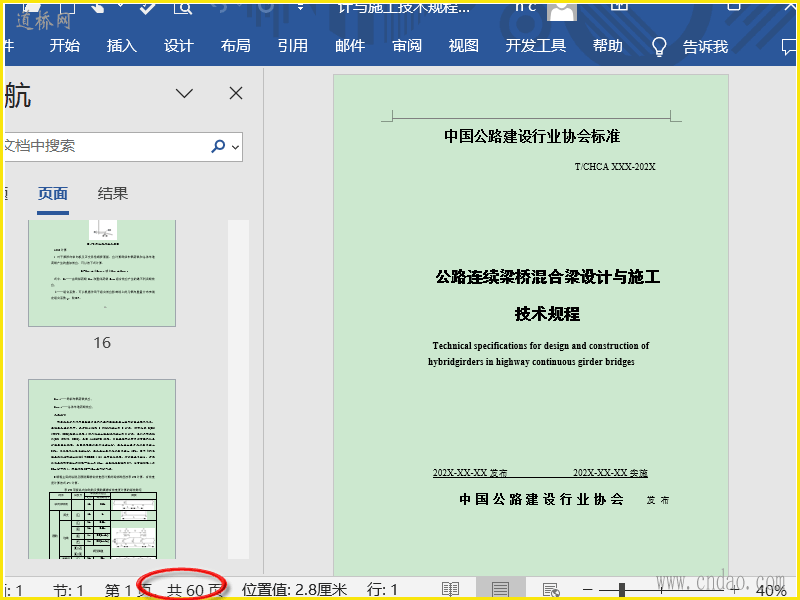Image resolution: width=800 pixels, height=600 pixels.
Task: Open the 帮助 ribbon tab
Action: (608, 46)
